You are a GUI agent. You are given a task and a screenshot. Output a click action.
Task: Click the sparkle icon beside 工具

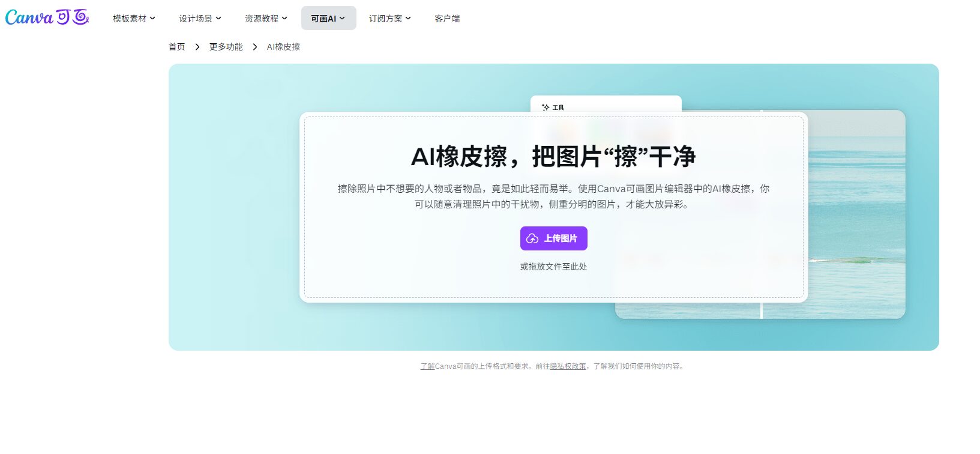point(546,107)
